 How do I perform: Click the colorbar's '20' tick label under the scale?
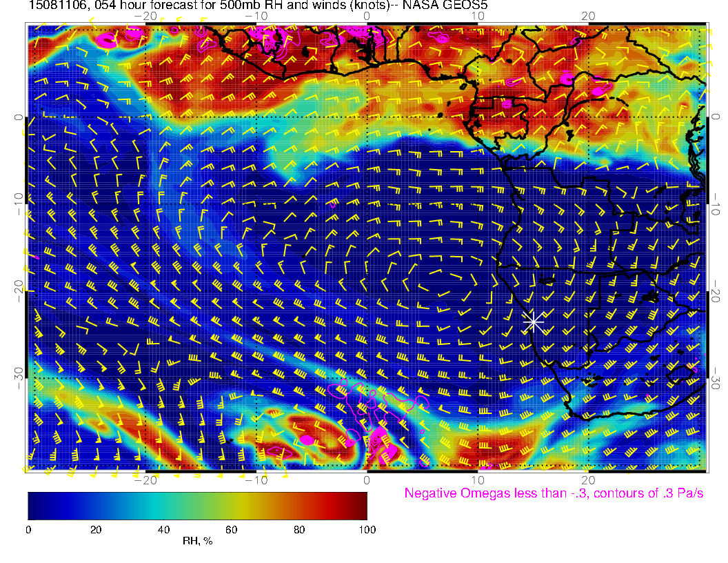(x=96, y=530)
